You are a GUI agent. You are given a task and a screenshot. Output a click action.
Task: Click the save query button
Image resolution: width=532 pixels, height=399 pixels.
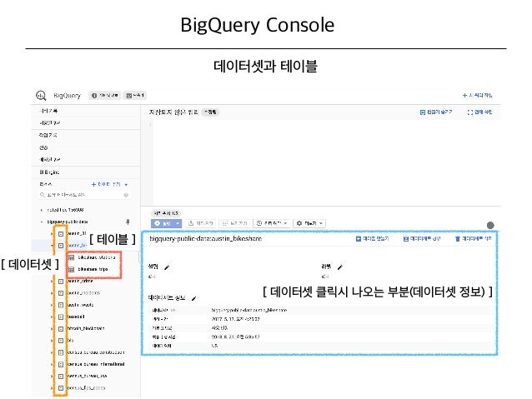(x=200, y=223)
